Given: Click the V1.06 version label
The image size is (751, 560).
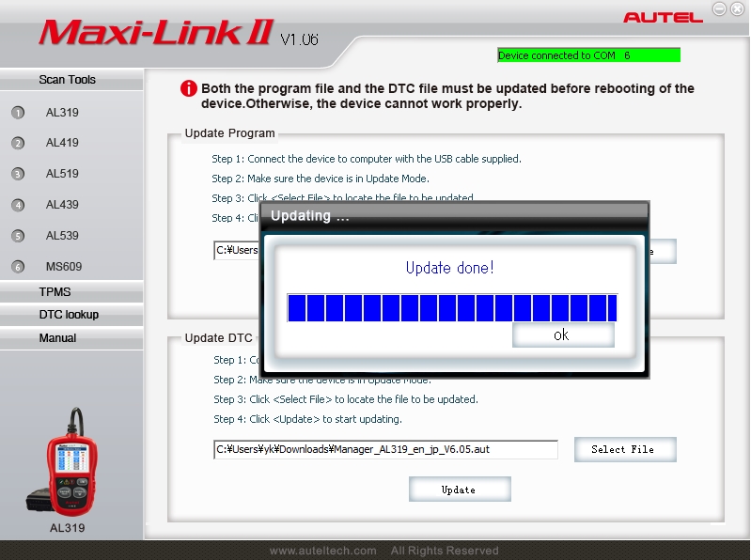Looking at the screenshot, I should (299, 39).
